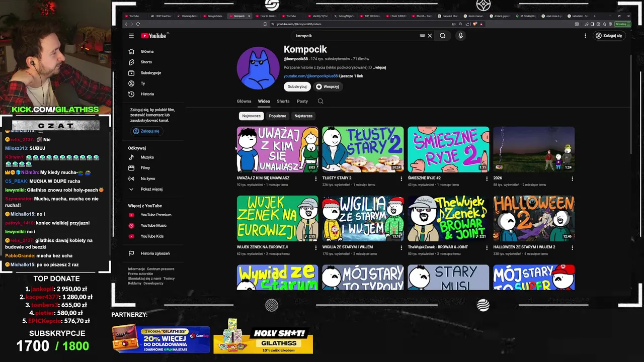
Task: Open options menu for WUJEK ZENEK NA EUROWIZJI
Action: click(x=316, y=248)
